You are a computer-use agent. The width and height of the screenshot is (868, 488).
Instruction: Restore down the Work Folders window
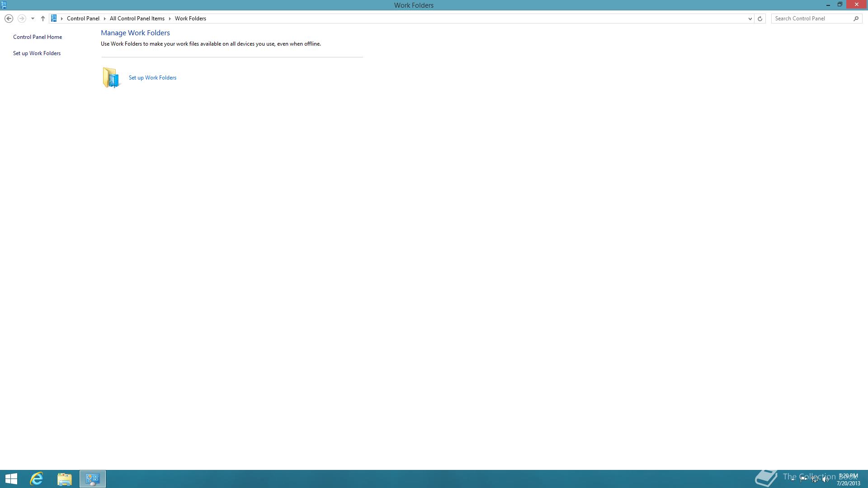click(840, 5)
